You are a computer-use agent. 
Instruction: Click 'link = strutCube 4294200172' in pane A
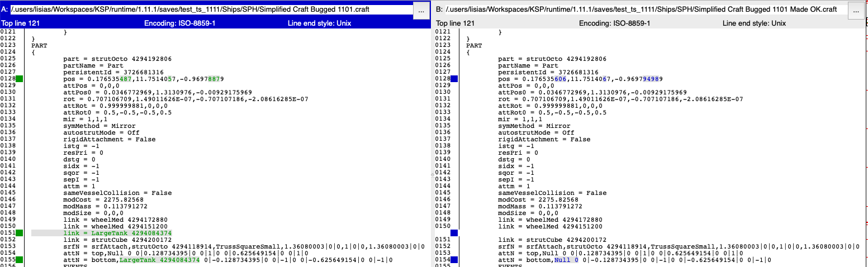pos(117,240)
